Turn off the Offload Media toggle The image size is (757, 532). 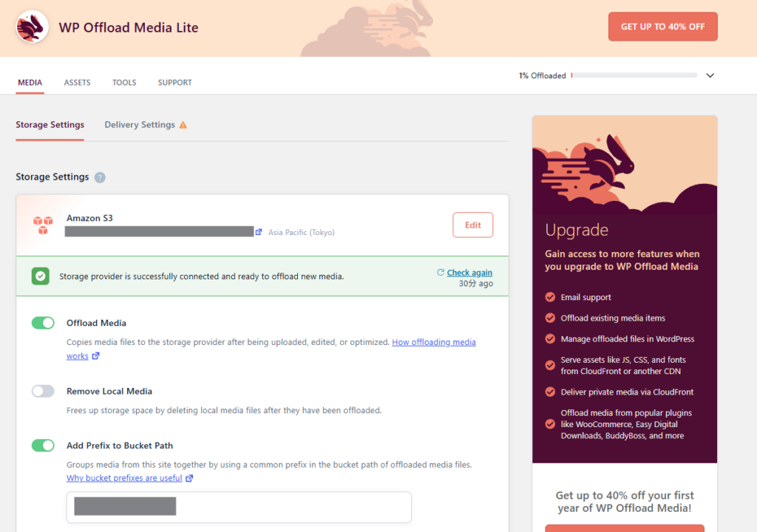(43, 322)
